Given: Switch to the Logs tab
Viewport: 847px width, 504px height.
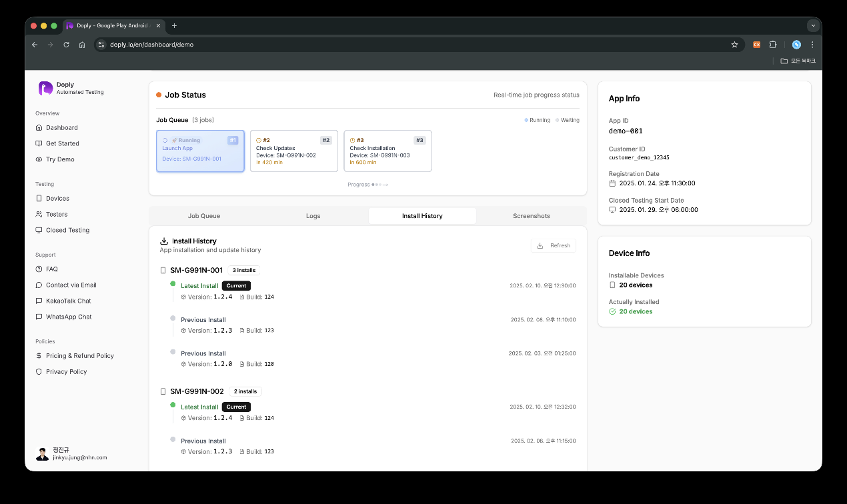Looking at the screenshot, I should 313,215.
